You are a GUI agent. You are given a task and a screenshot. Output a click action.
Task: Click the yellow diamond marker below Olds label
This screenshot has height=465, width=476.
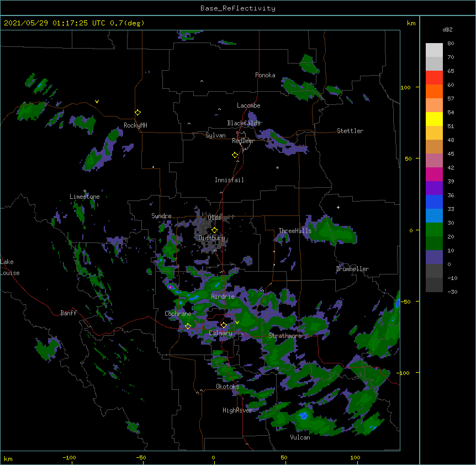coord(215,230)
